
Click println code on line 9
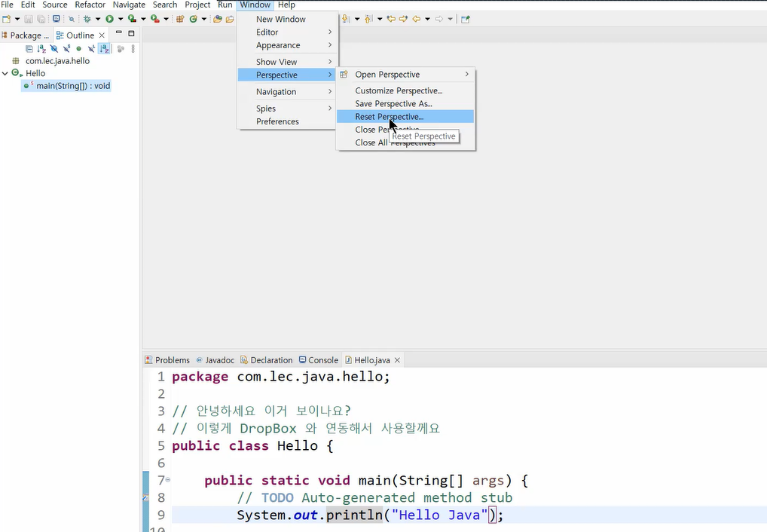tap(354, 515)
